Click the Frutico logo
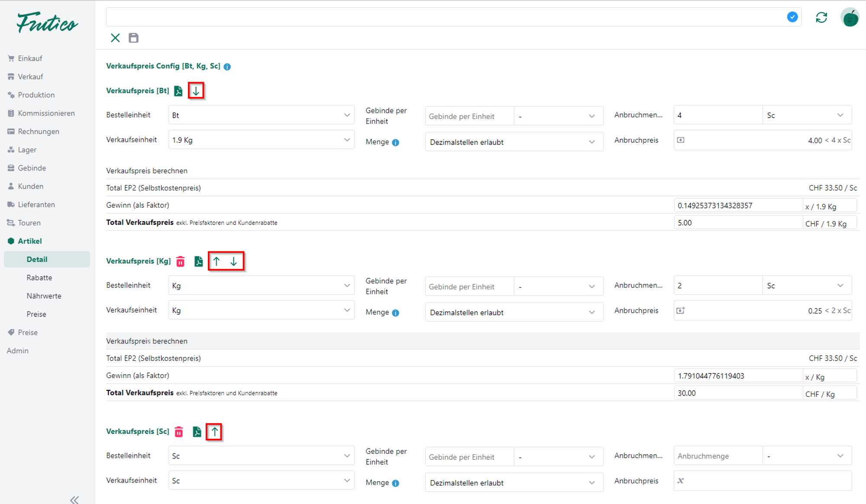 (47, 22)
